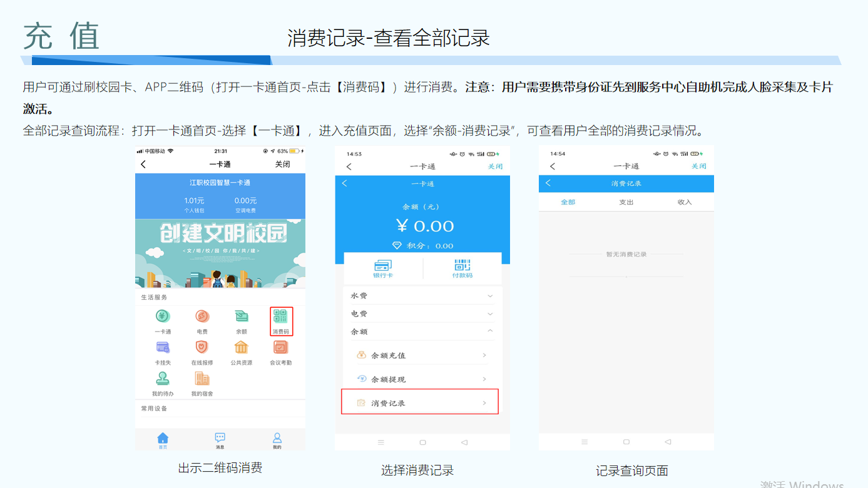Open the 会议考勤 attendance icon

pos(280,348)
